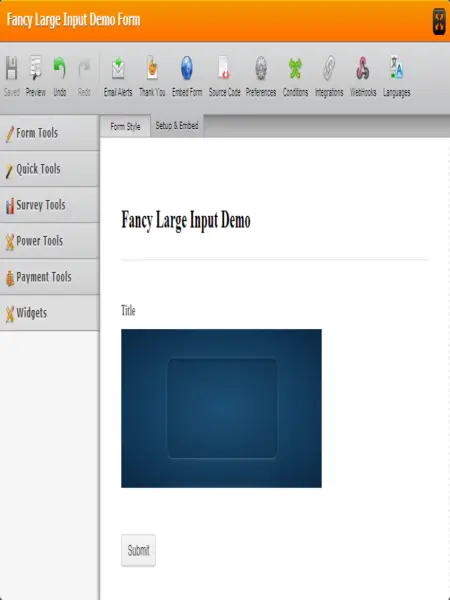Open the Conditions tool
Viewport: 450px width, 600px height.
click(x=295, y=76)
